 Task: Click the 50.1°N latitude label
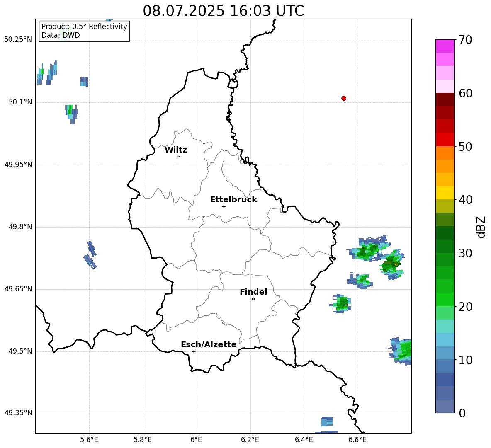20,102
